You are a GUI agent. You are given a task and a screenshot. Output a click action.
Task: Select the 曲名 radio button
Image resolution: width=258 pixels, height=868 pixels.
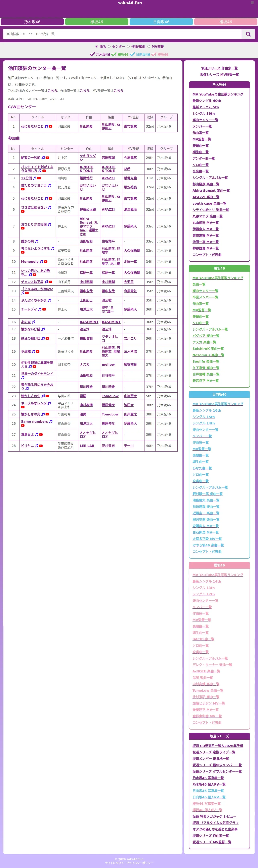(97, 47)
